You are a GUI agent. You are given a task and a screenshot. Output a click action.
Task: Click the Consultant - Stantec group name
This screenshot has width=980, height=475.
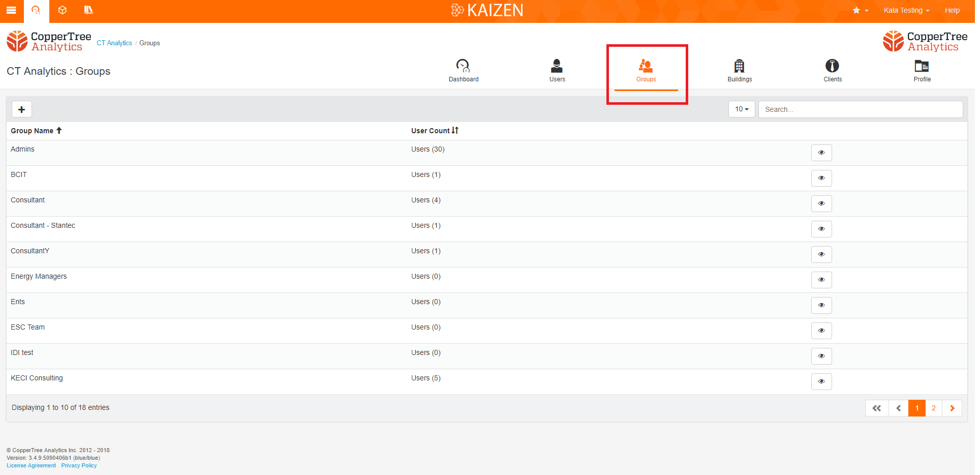(43, 225)
